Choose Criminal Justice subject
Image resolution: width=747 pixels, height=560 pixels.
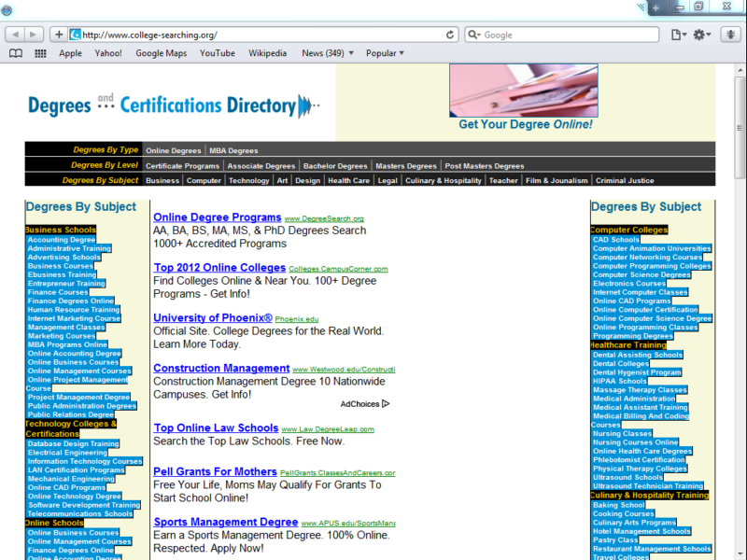(625, 180)
